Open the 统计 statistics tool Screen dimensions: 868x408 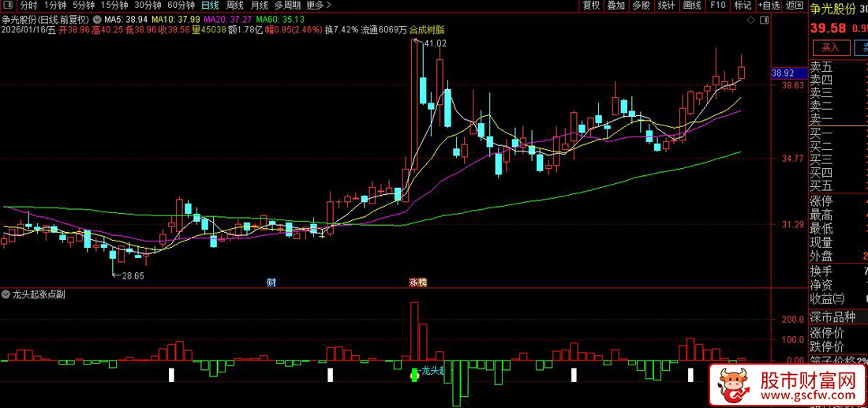point(667,6)
